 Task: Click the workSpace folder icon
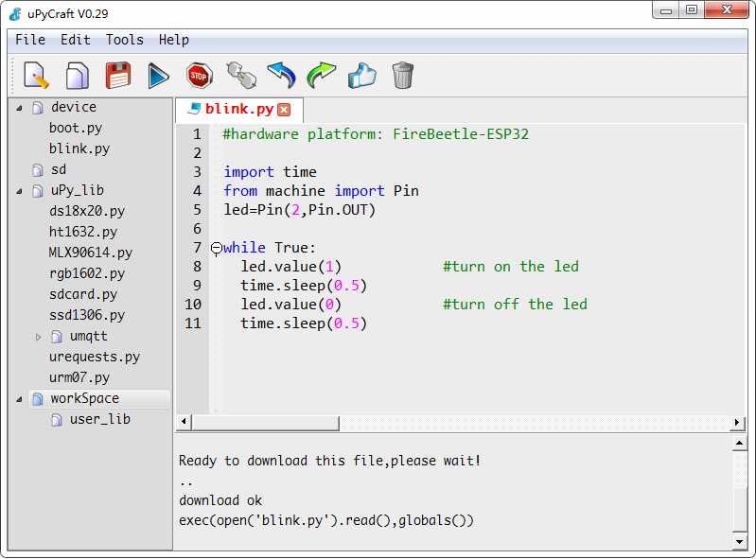(38, 398)
